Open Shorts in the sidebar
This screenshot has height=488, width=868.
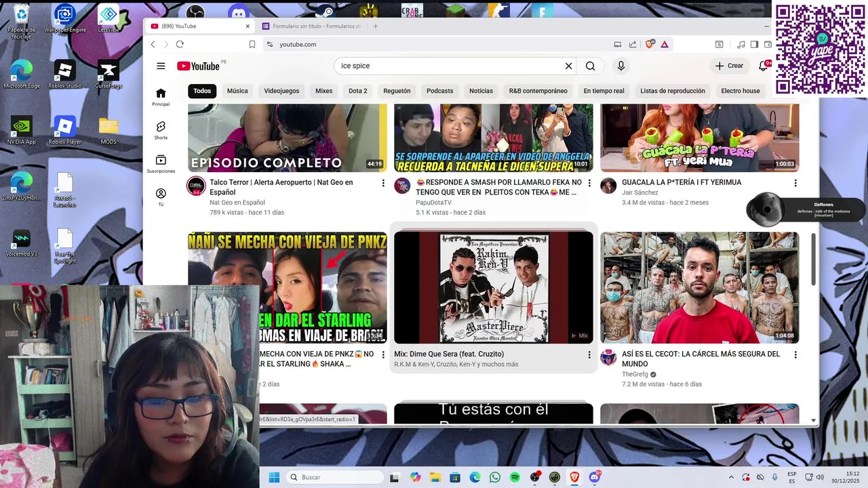(161, 130)
